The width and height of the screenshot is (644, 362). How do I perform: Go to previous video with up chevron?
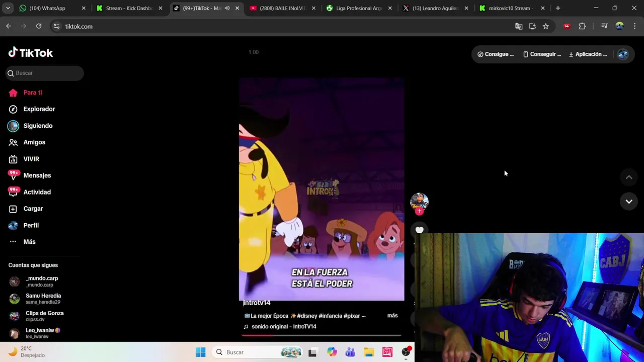point(629,177)
